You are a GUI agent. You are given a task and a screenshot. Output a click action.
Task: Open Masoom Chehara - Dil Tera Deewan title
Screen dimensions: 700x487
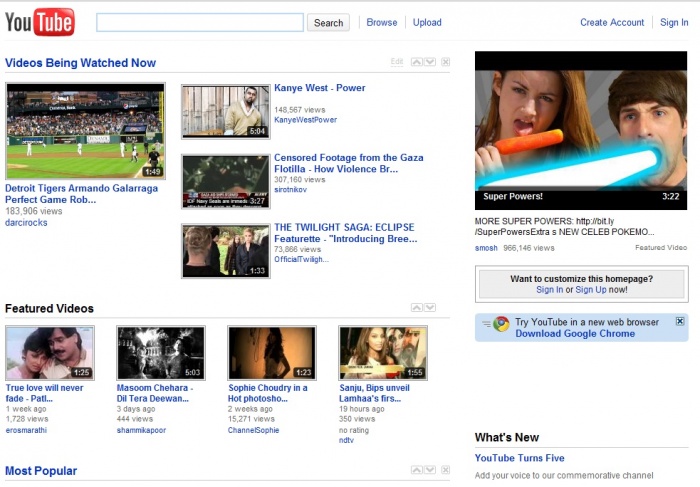(154, 393)
